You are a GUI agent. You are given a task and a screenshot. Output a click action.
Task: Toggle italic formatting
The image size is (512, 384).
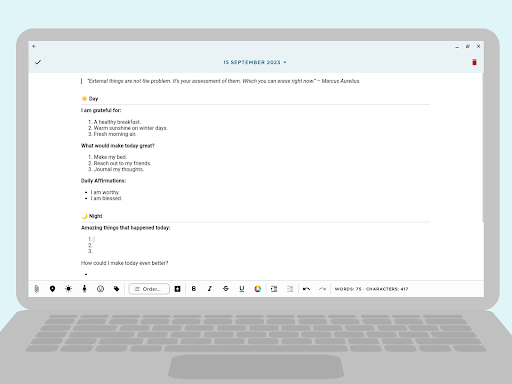(210, 289)
